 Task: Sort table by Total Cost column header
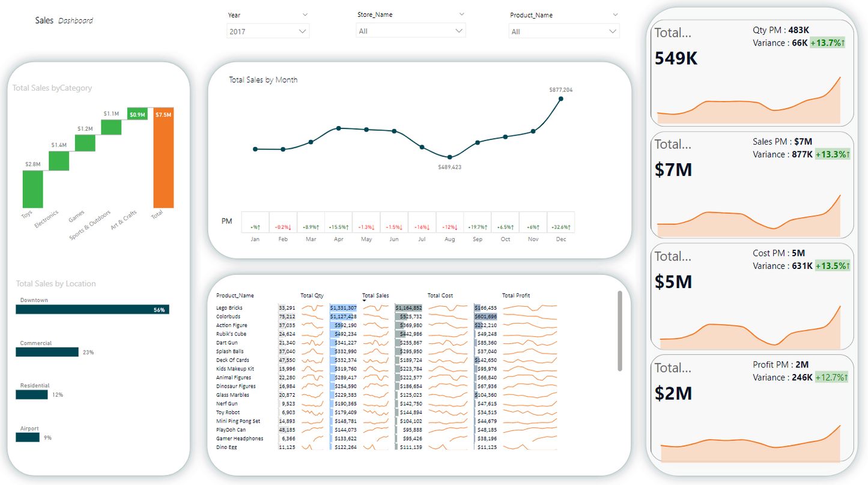440,295
